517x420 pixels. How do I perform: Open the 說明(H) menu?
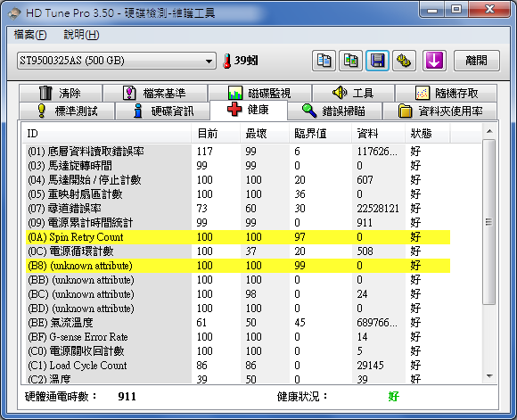click(x=81, y=35)
